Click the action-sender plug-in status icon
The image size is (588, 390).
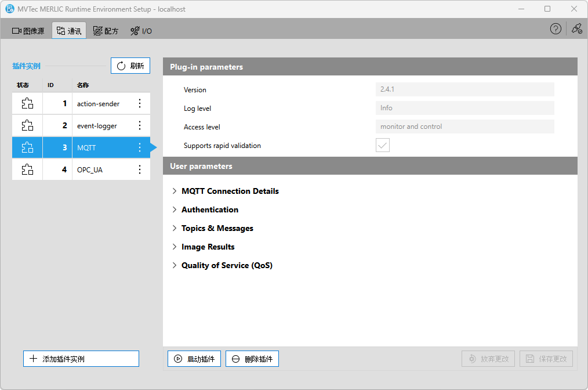[x=27, y=104]
